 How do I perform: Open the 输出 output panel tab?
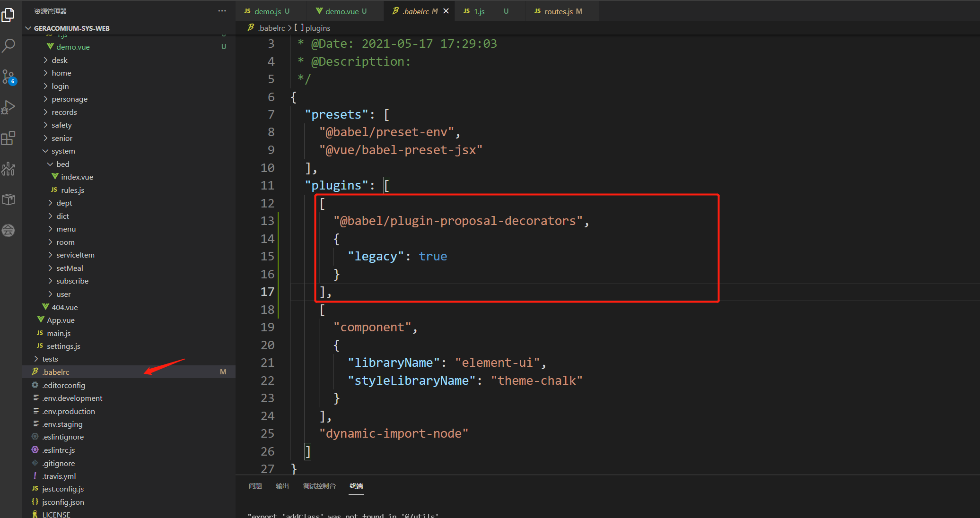[282, 486]
